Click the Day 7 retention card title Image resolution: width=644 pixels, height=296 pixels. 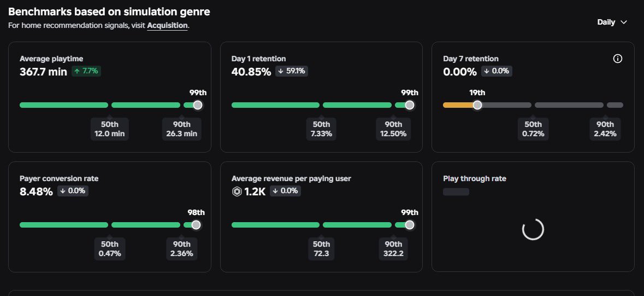click(471, 59)
